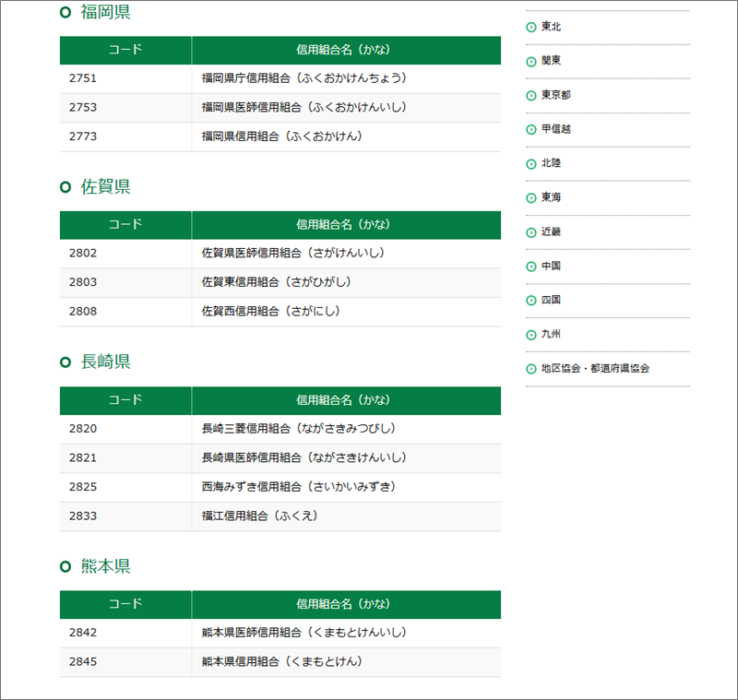Select 佐賀東信用組合(さがひがし) cell
738x700 pixels.
pos(347,283)
